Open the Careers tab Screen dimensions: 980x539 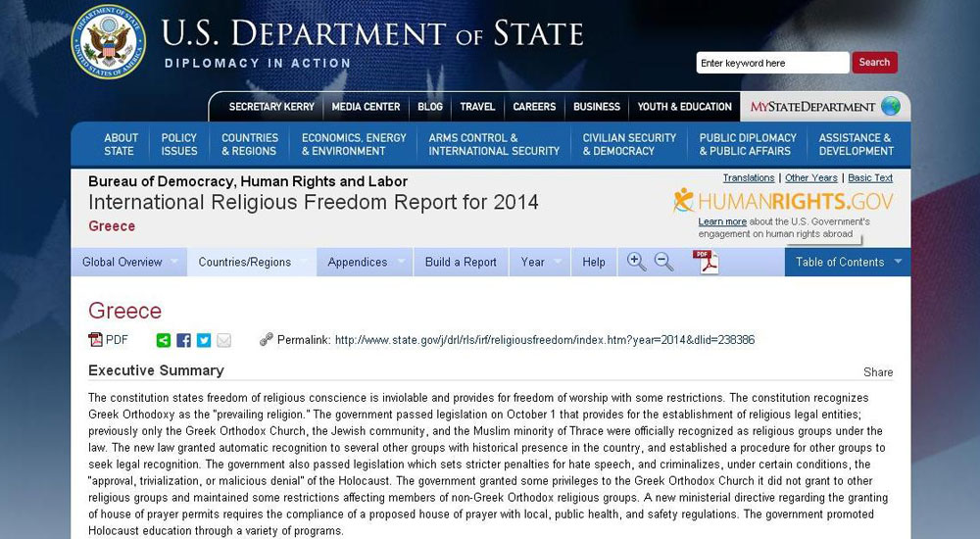click(534, 106)
